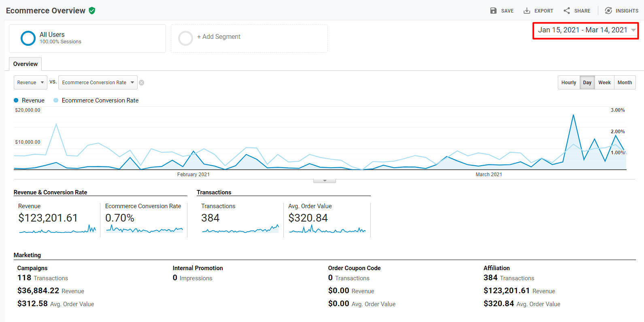Image resolution: width=644 pixels, height=322 pixels.
Task: Click the Export download icon
Action: (527, 11)
